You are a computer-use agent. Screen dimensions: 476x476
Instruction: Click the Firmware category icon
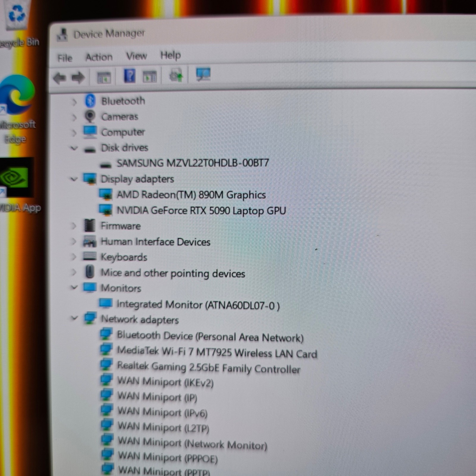pyautogui.click(x=90, y=226)
